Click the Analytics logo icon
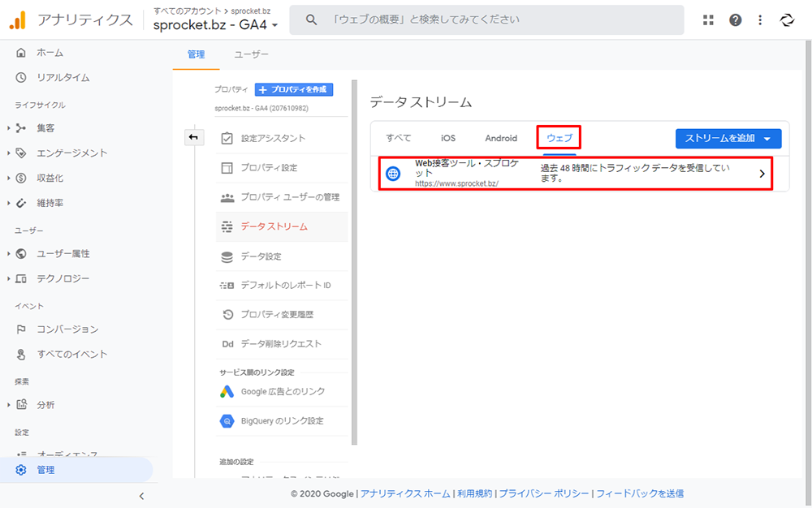 click(x=18, y=19)
